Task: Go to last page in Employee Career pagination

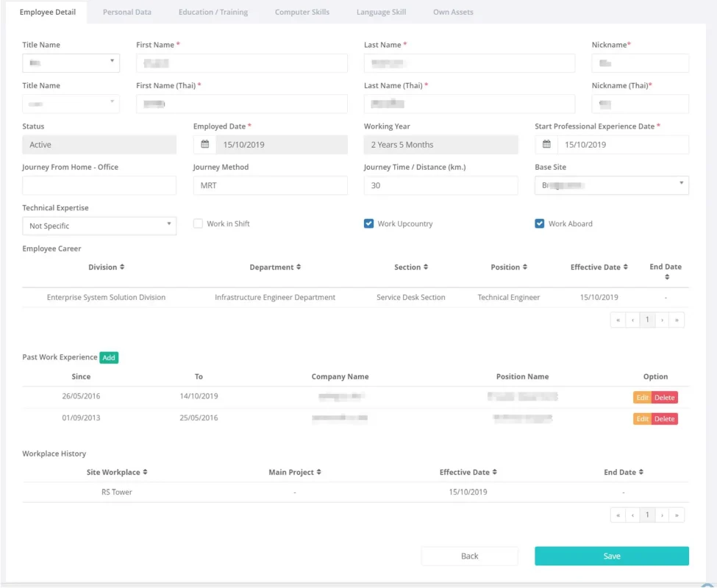Action: tap(677, 320)
